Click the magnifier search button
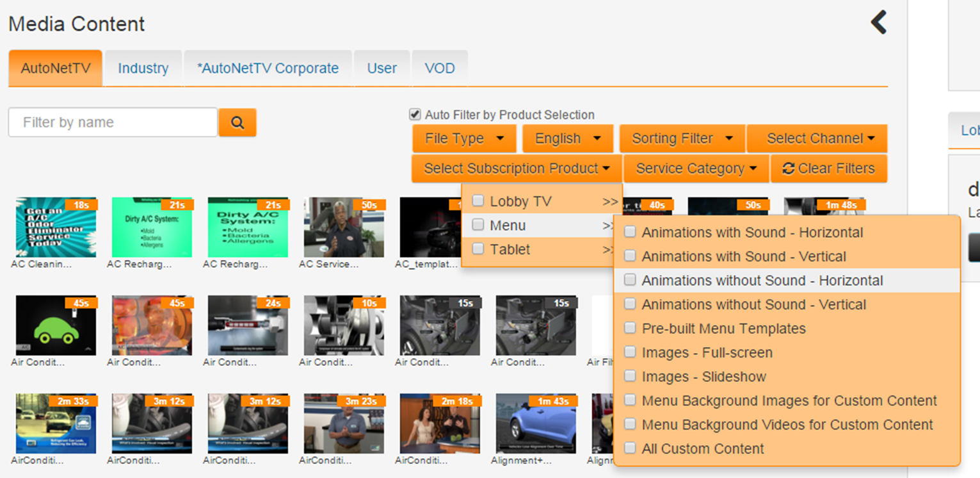The height and width of the screenshot is (478, 980). (237, 122)
